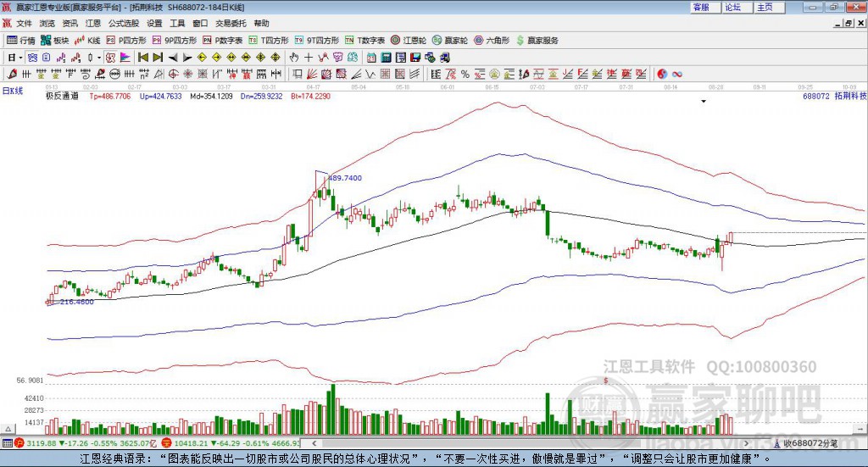Open 赢家服务 service with dollar icon
Image resolution: width=868 pixels, height=467 pixels.
pos(537,41)
